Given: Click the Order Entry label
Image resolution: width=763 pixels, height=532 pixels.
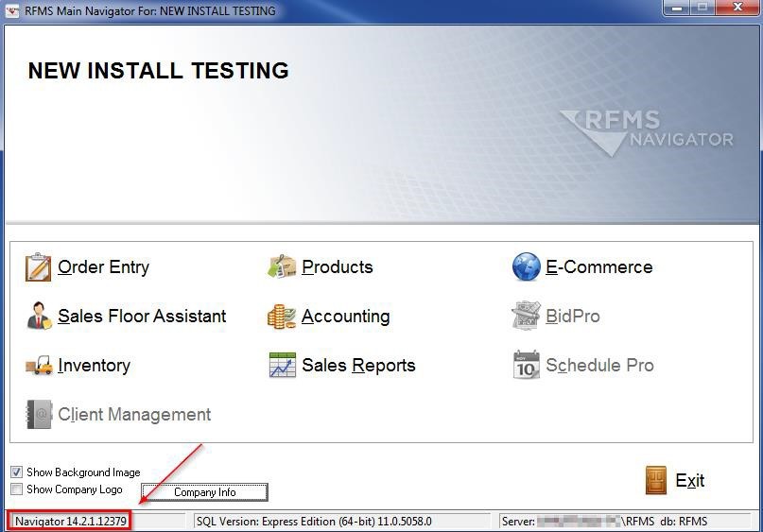Looking at the screenshot, I should pos(104,267).
